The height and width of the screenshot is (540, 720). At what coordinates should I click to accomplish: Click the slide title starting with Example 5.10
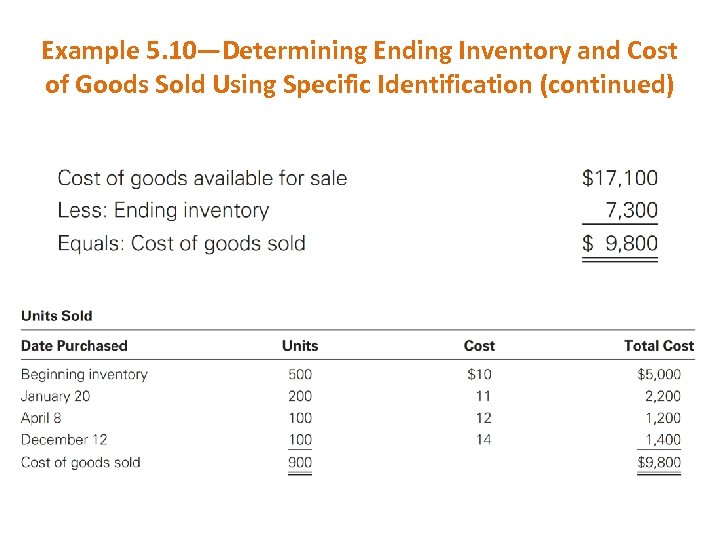[x=360, y=67]
